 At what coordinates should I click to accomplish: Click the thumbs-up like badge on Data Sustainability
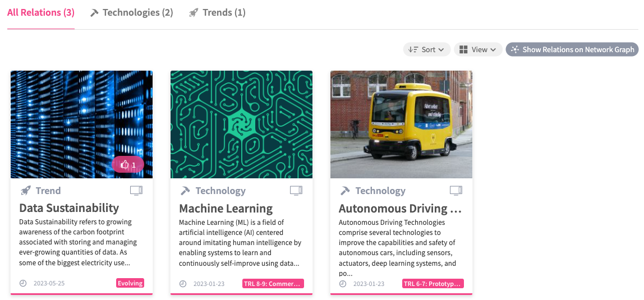[x=128, y=164]
